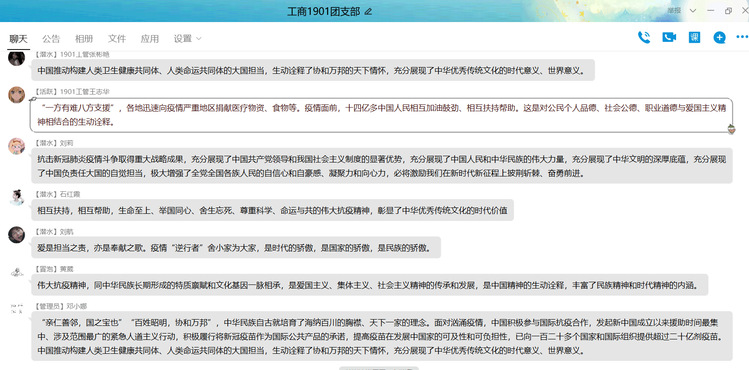Minimize the group chat window
The image size is (749, 370).
tap(711, 11)
